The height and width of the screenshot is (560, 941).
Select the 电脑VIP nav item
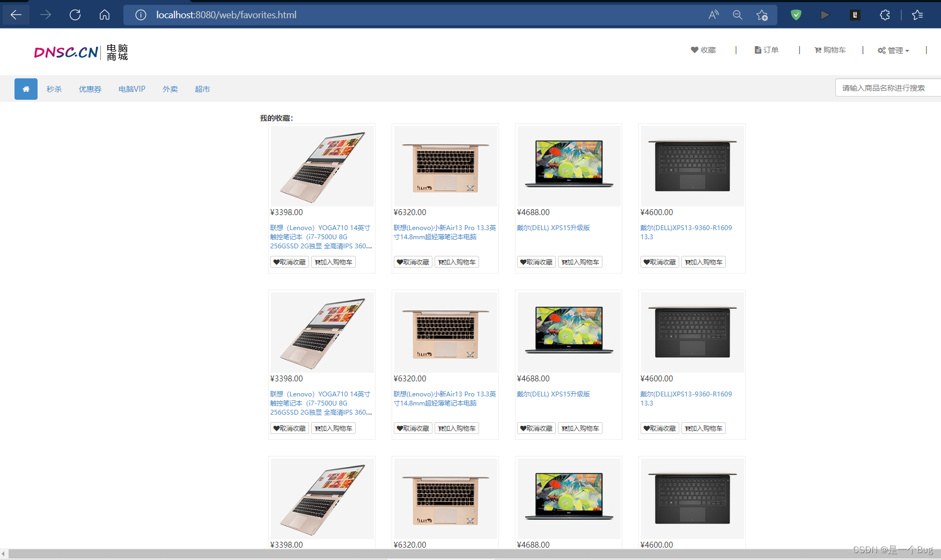(x=132, y=89)
